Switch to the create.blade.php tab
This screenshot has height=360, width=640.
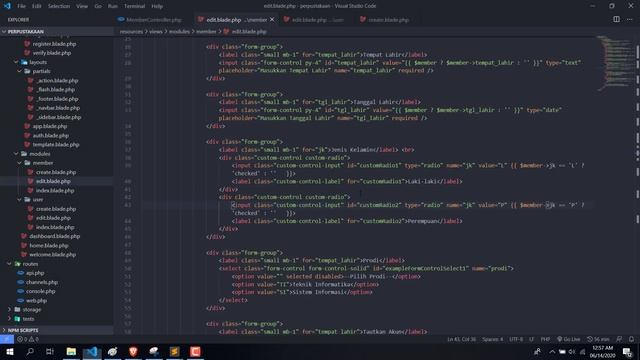tap(388, 20)
